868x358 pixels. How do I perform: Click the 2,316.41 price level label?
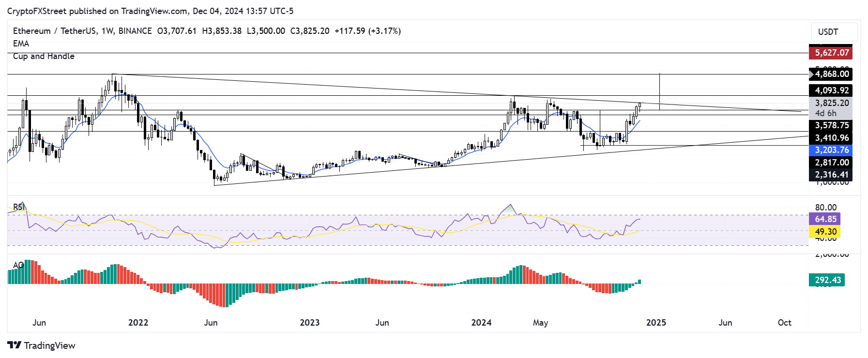click(x=831, y=175)
